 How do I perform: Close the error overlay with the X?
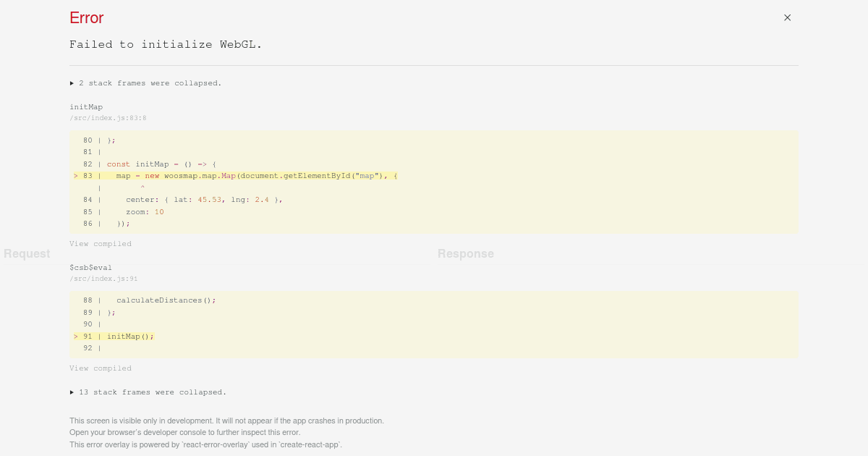[x=788, y=17]
